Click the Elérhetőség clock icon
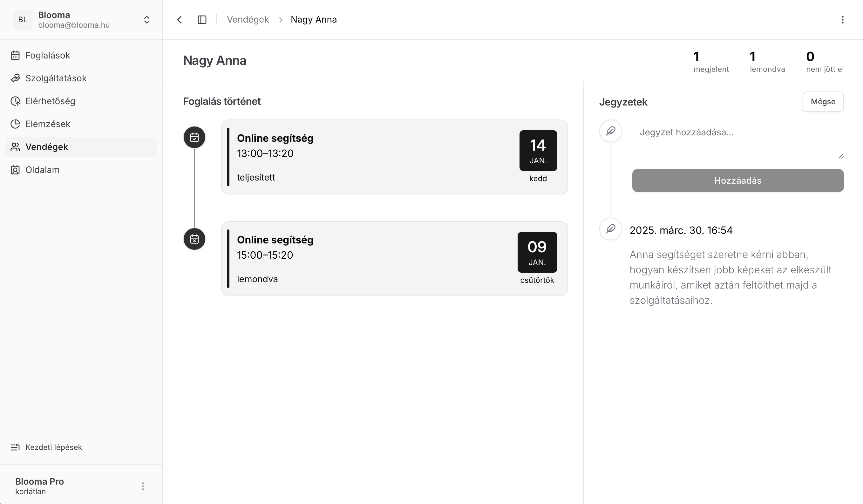 click(15, 101)
